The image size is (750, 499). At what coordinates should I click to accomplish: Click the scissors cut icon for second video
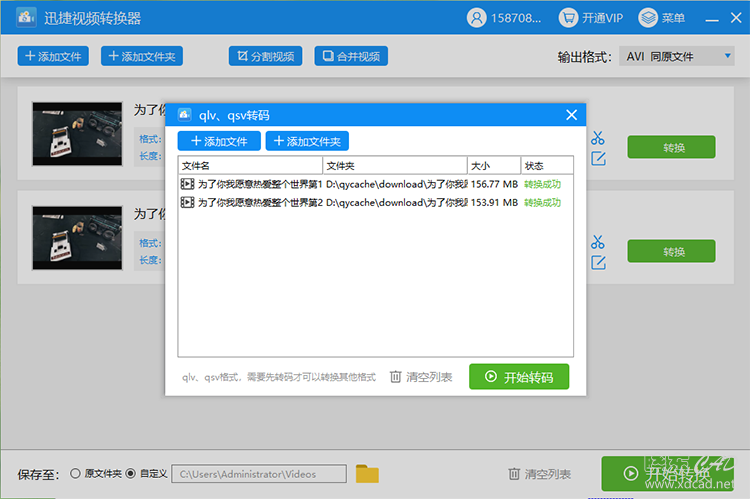598,242
